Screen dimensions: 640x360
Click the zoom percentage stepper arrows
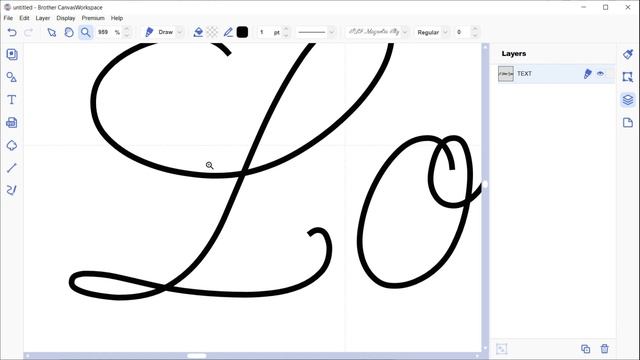coord(127,32)
